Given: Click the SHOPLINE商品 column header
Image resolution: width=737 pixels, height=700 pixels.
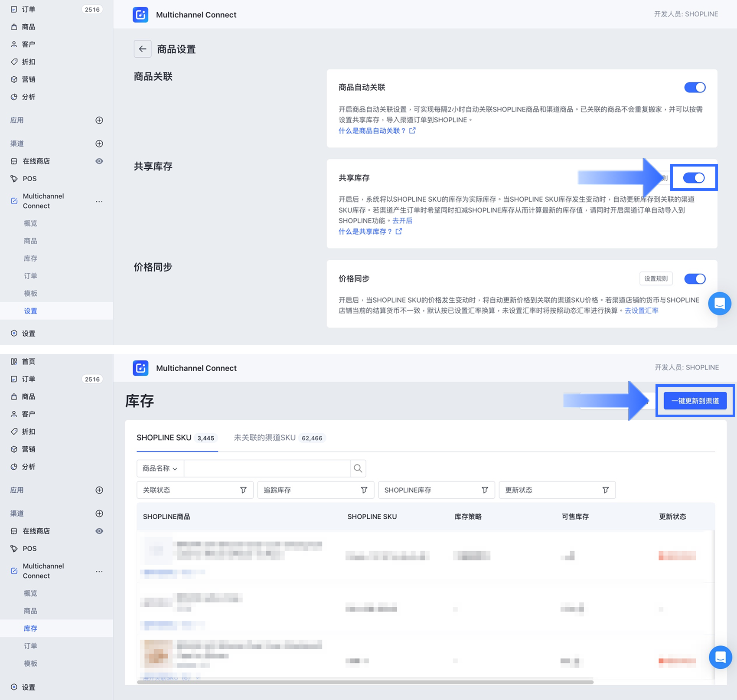Looking at the screenshot, I should click(x=166, y=517).
